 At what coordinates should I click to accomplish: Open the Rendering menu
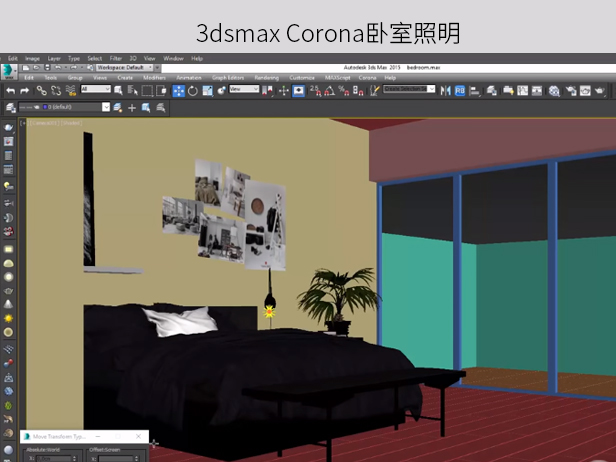pyautogui.click(x=266, y=77)
